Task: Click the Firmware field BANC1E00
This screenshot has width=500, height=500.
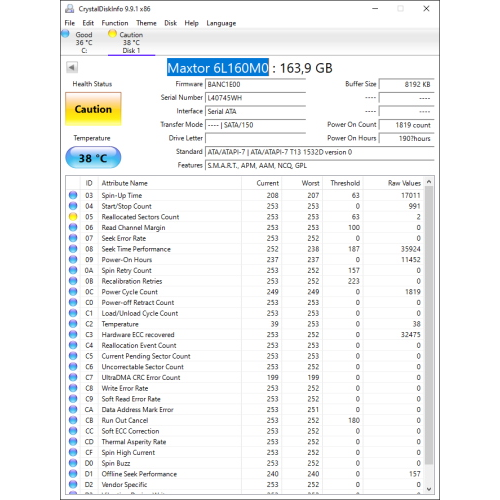Action: pos(255,84)
